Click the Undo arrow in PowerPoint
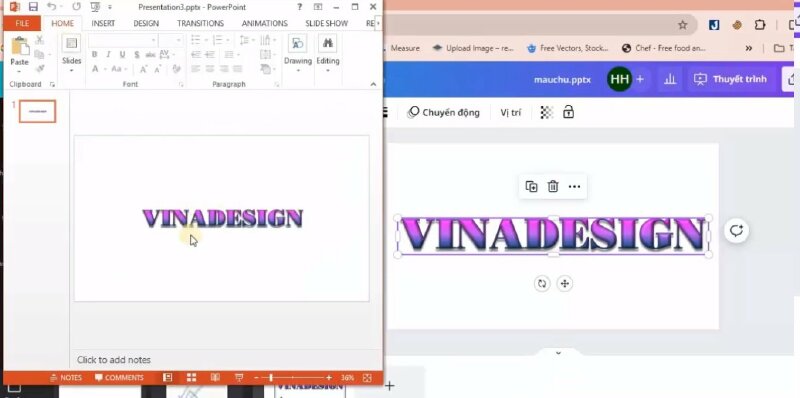 pyautogui.click(x=51, y=7)
